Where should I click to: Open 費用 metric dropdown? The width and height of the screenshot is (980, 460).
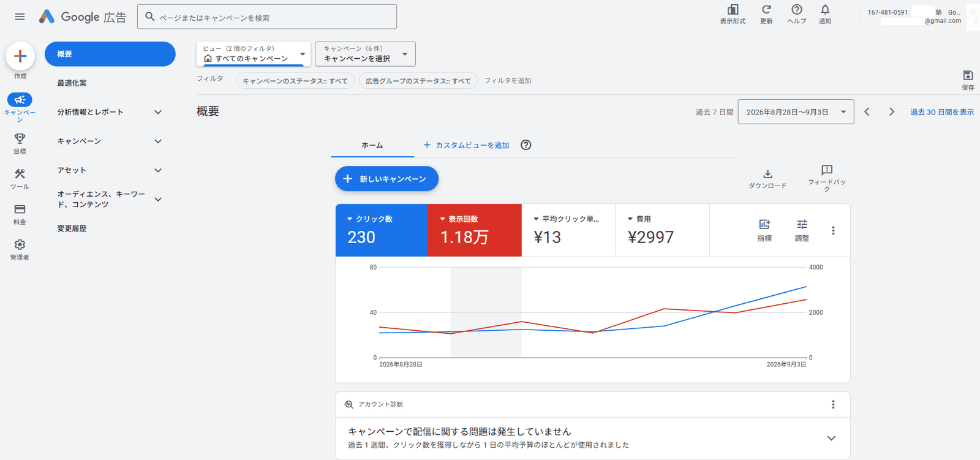tap(639, 219)
